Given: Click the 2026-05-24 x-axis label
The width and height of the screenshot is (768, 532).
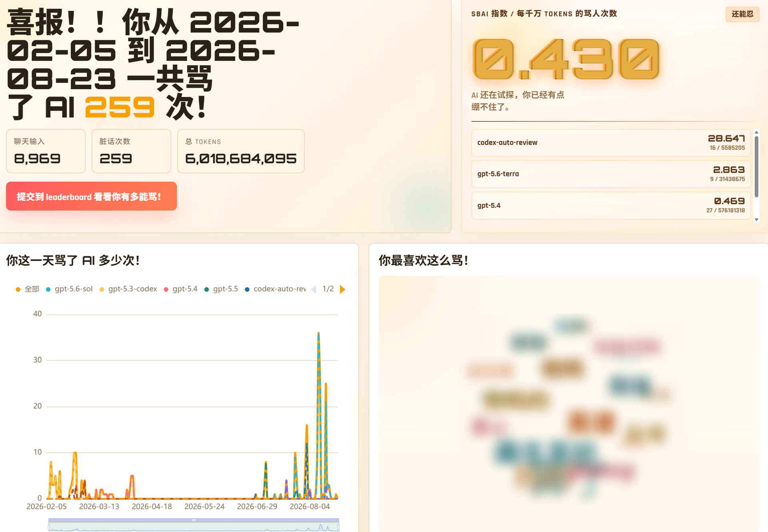Looking at the screenshot, I should (204, 506).
